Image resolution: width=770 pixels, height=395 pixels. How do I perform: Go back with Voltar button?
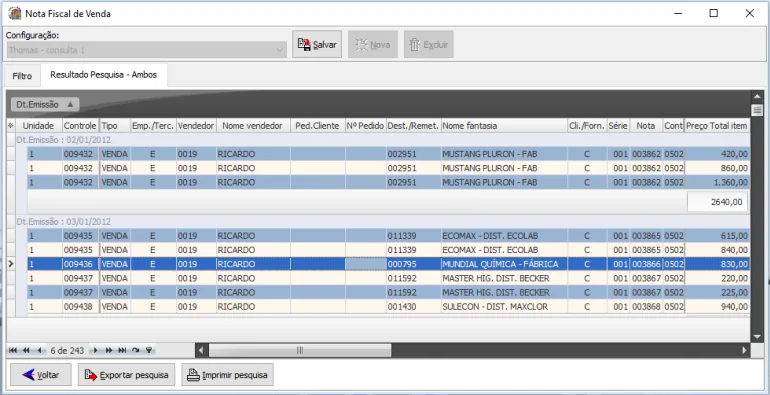click(41, 375)
